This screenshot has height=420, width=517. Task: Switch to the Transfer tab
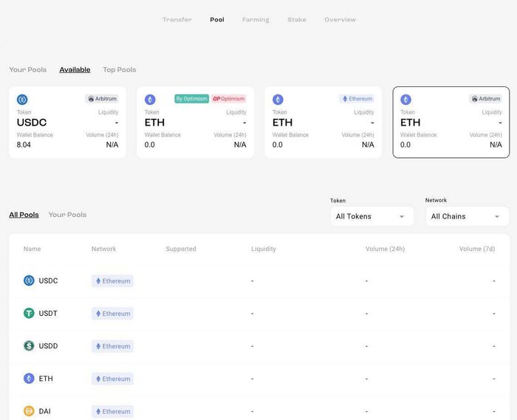(177, 20)
